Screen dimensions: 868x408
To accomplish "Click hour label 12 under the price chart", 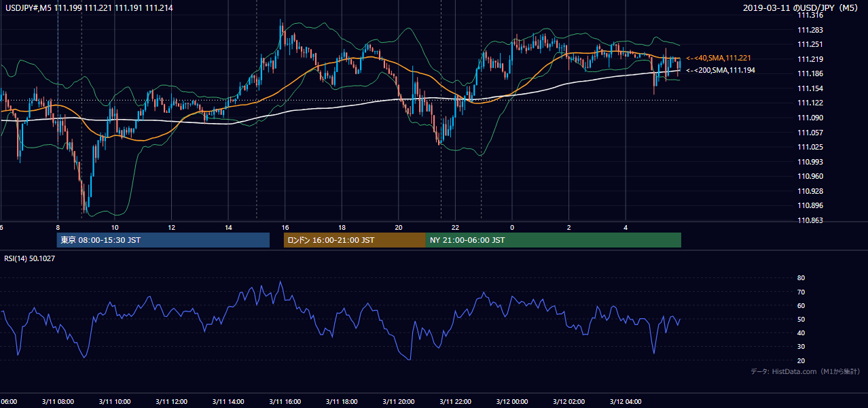I will [x=171, y=228].
